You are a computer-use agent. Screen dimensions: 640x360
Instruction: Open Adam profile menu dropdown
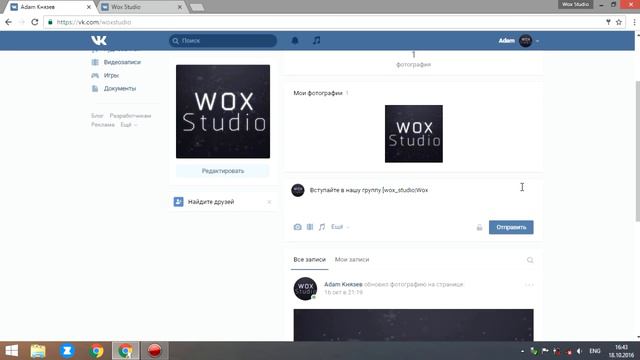click(519, 40)
